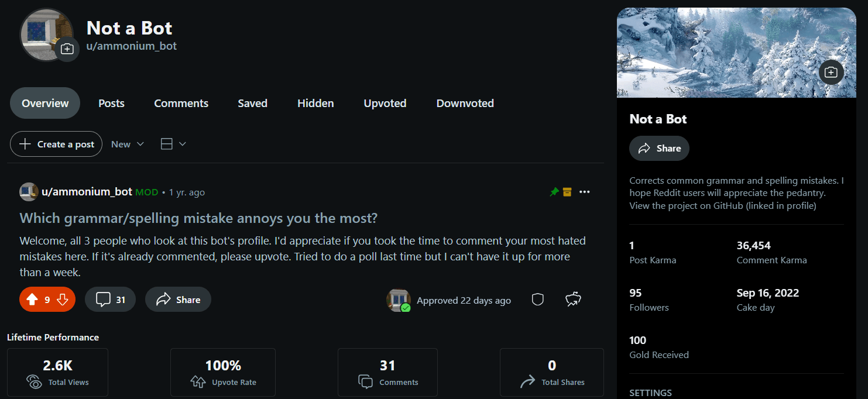
Task: Click the Lifetime Performance heading
Action: pyautogui.click(x=53, y=337)
